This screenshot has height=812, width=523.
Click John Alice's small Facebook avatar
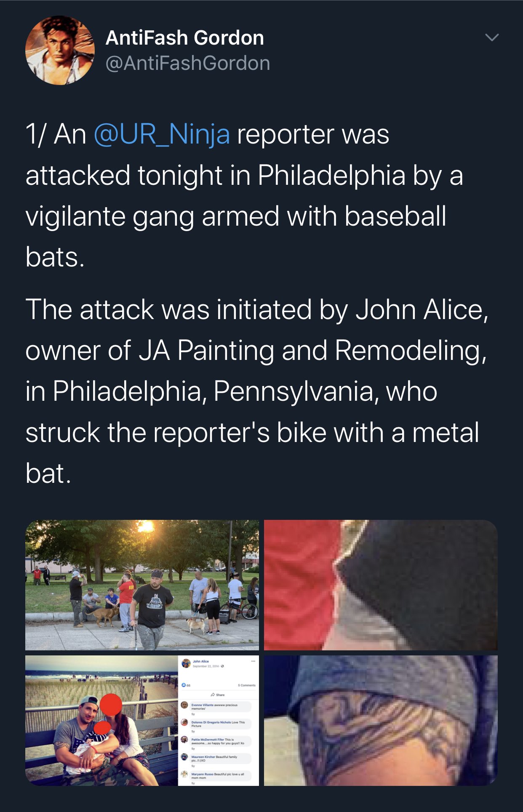186,663
